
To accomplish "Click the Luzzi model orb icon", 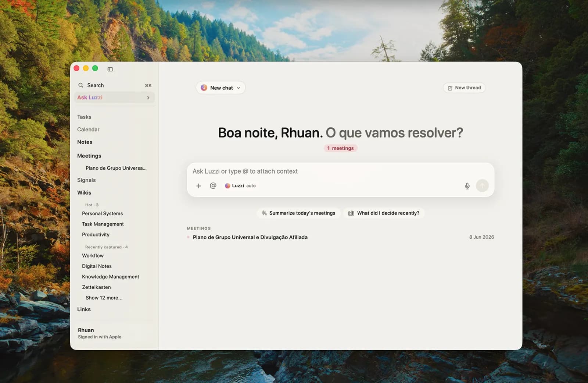I will 227,186.
